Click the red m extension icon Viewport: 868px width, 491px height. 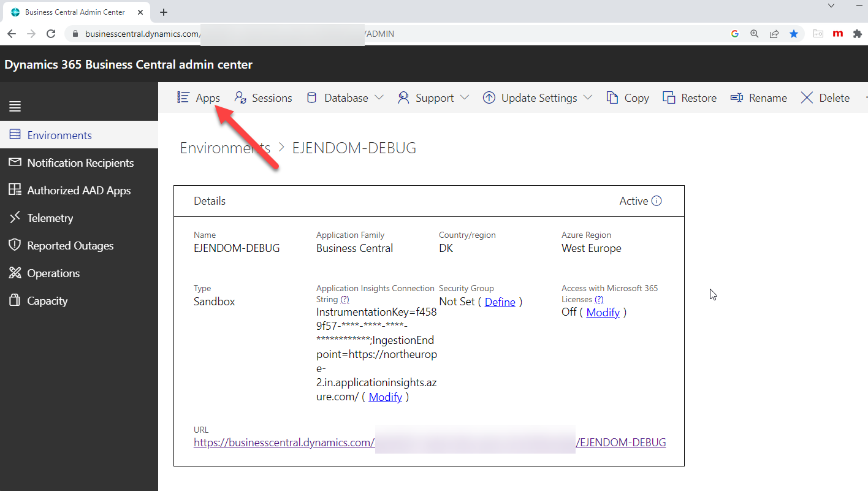[x=838, y=34]
